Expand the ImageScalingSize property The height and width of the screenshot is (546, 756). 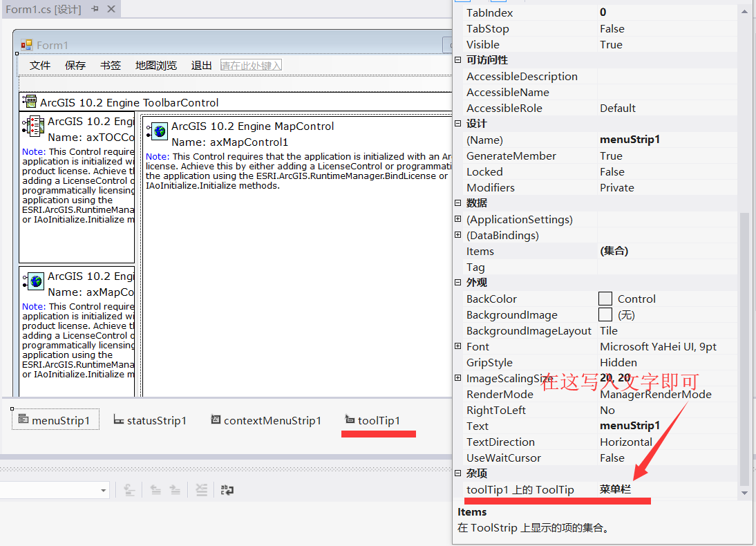pos(457,377)
